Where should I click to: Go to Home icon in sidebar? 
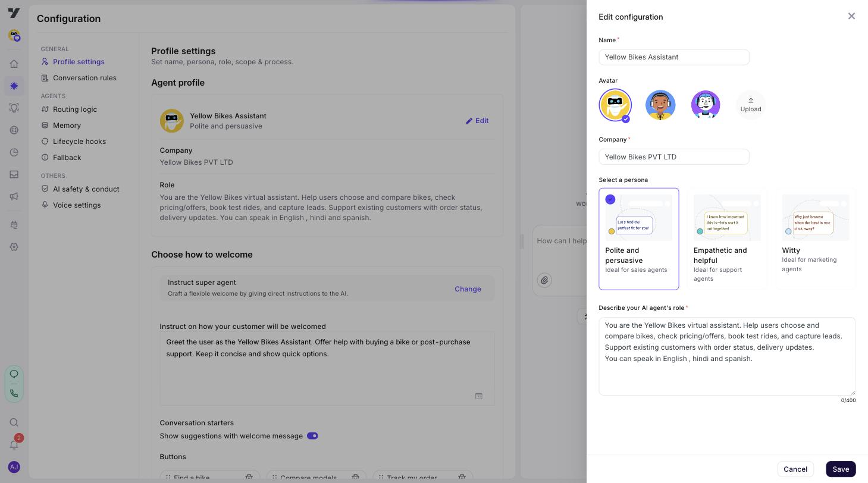click(14, 64)
